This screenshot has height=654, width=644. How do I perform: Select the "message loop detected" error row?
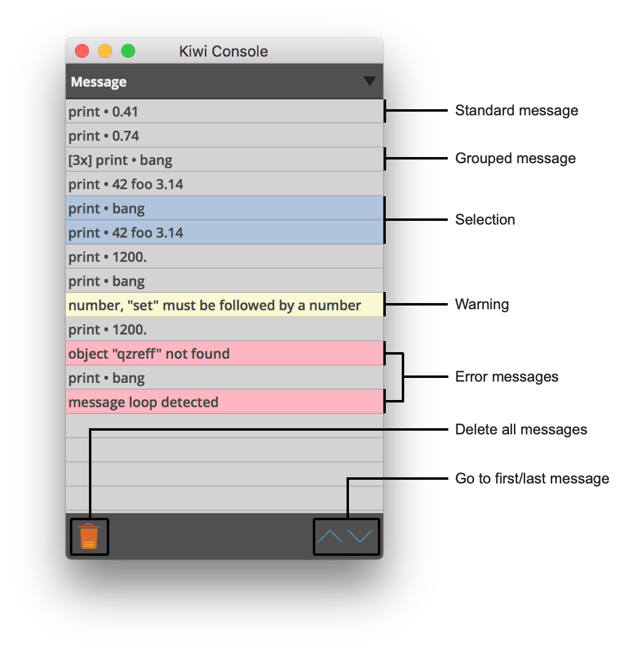[224, 402]
